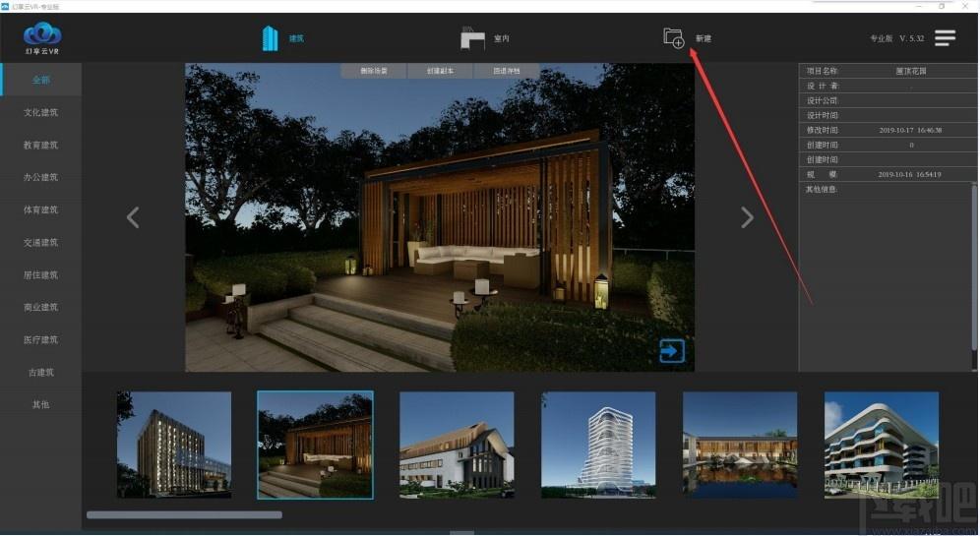Image resolution: width=980 pixels, height=536 pixels.
Task: Open the selected rooftop garden pavilion thumbnail
Action: pos(315,445)
